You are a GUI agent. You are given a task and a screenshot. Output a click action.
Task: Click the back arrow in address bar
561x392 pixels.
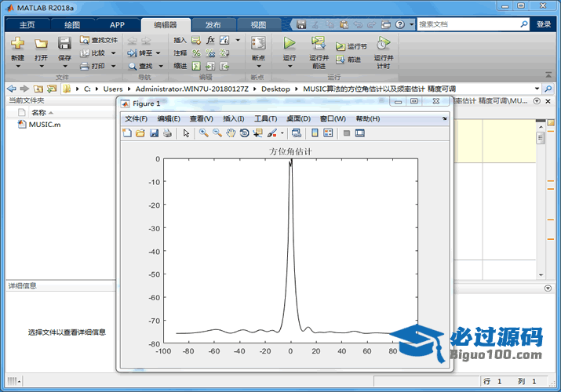pyautogui.click(x=12, y=89)
